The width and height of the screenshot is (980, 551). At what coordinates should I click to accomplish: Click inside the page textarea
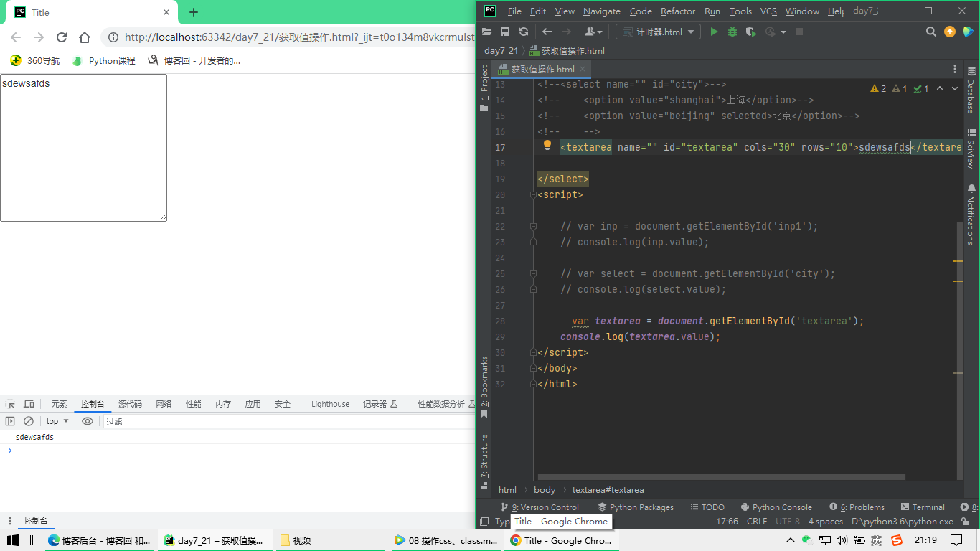83,148
